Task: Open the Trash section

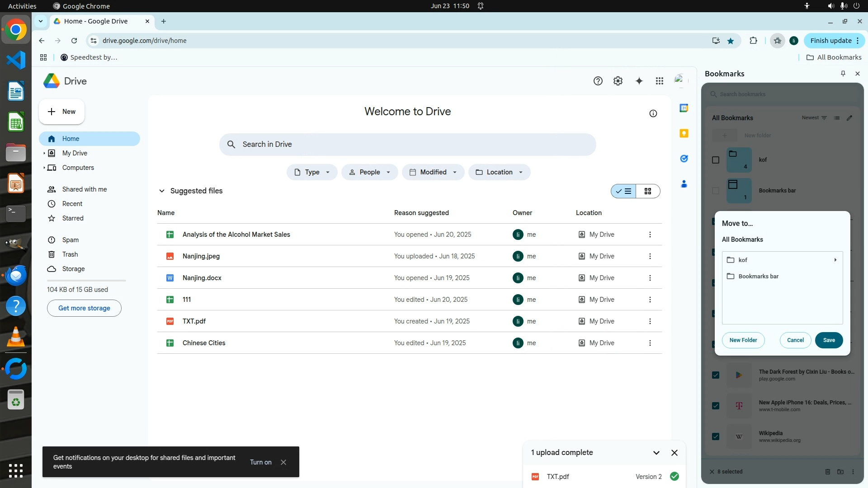Action: (70, 254)
